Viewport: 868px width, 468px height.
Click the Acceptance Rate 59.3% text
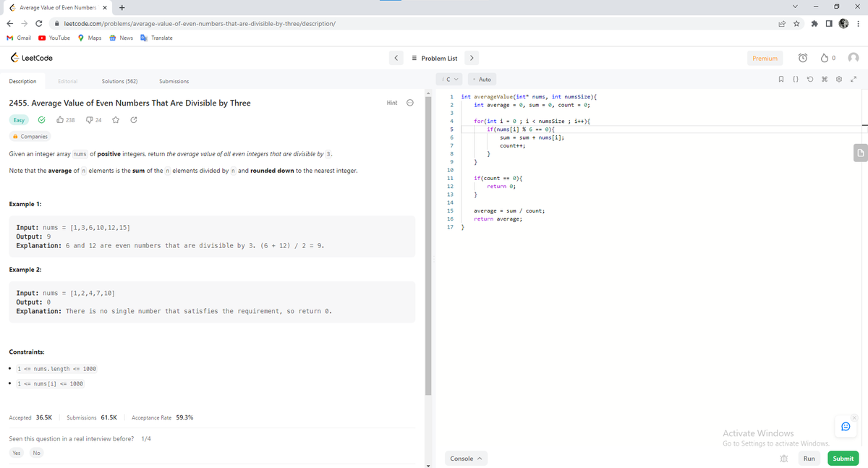click(x=162, y=417)
